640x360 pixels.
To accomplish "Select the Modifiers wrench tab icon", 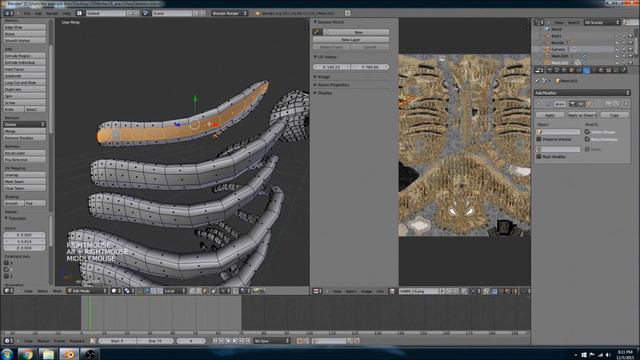I will tap(587, 71).
